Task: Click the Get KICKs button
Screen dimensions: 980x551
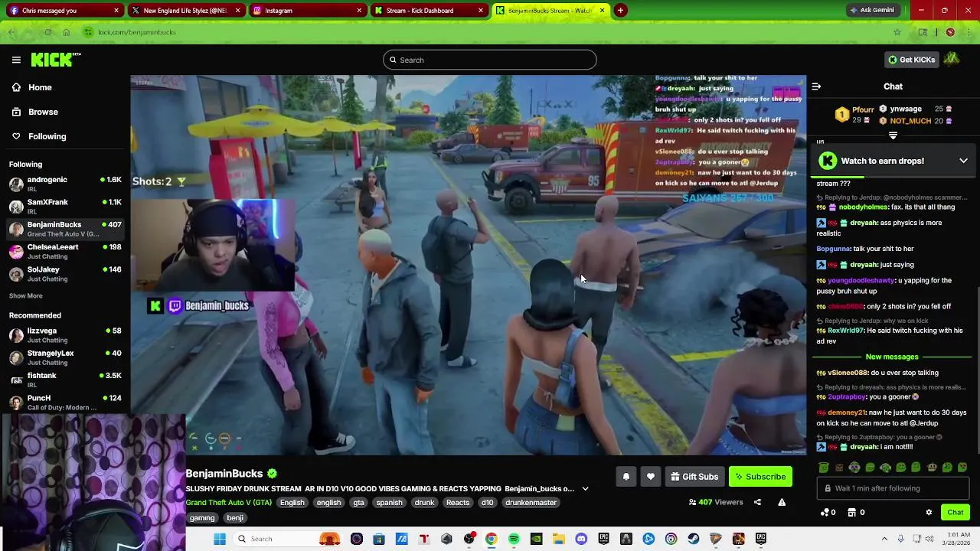Action: (911, 60)
